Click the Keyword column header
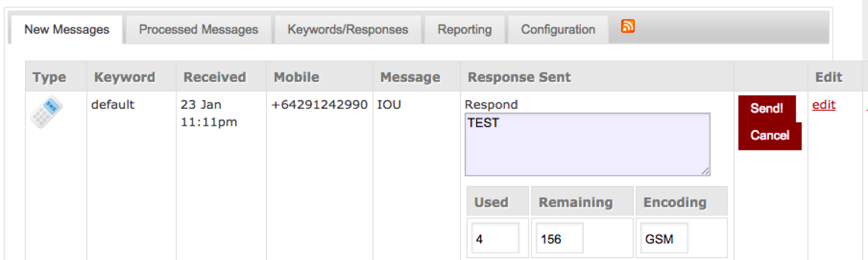This screenshot has height=260, width=868. coord(124,77)
